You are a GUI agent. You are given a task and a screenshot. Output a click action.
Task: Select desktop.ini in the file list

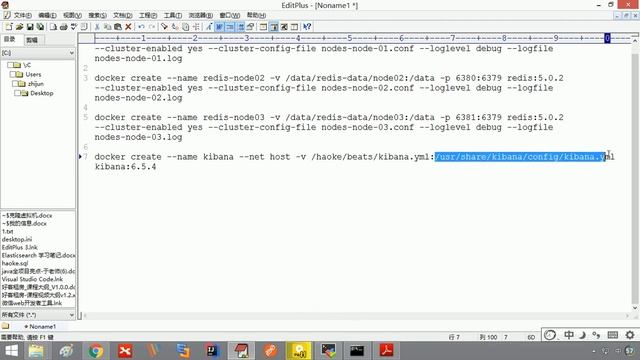pyautogui.click(x=17, y=239)
